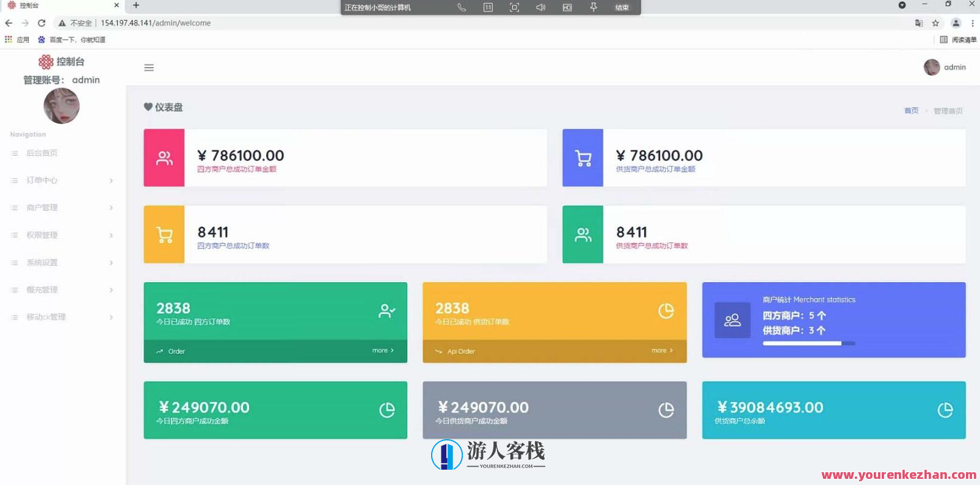This screenshot has width=980, height=485.
Task: Open 百度一下 bookmark
Action: [71, 40]
